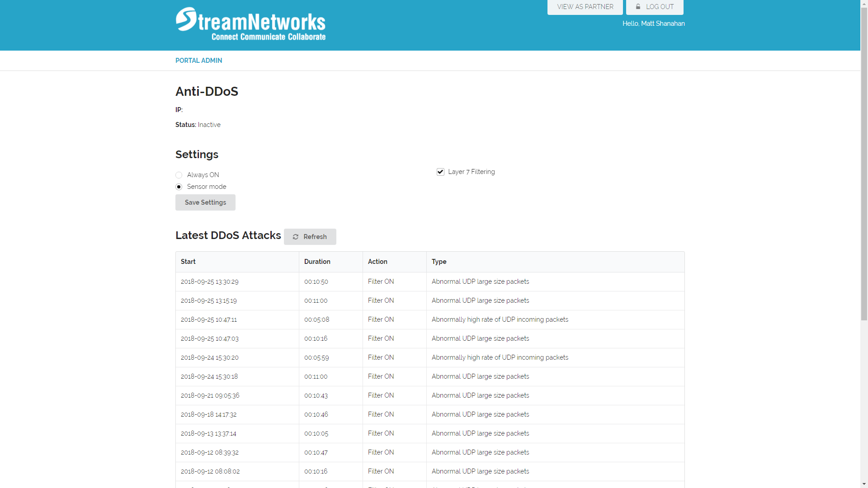
Task: Click the lock icon on Log Out button
Action: click(x=638, y=7)
